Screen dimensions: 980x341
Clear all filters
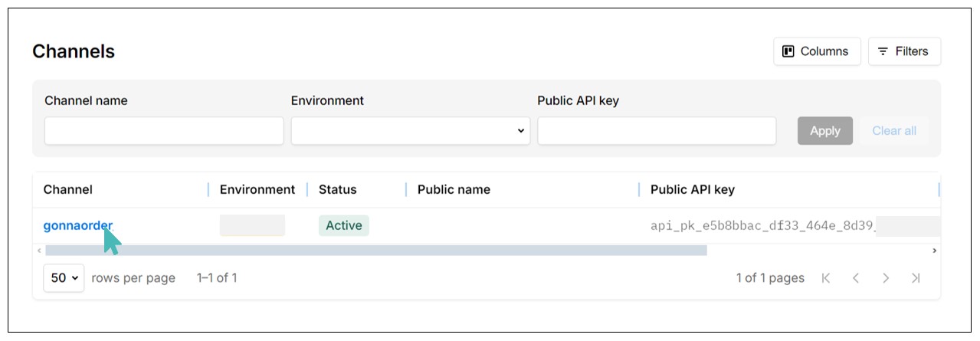pos(894,130)
